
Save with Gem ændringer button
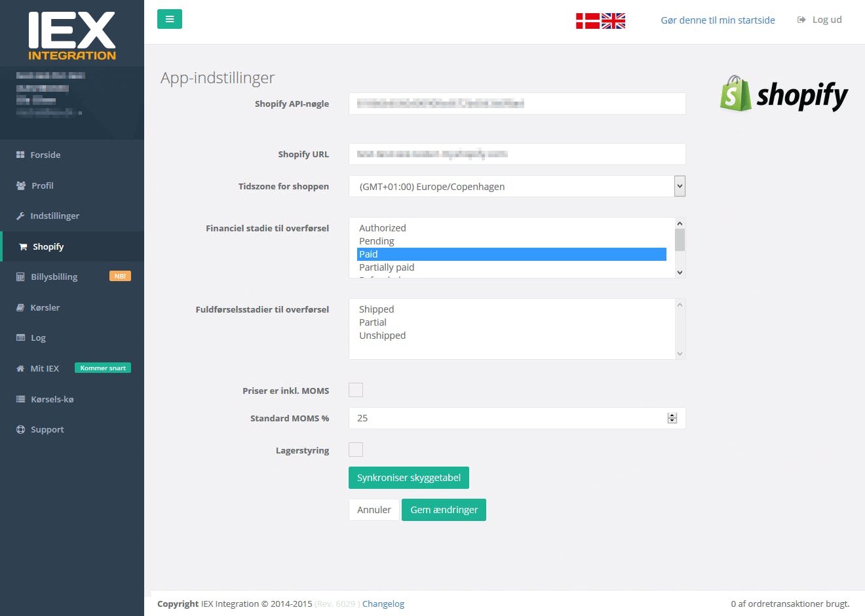[444, 510]
